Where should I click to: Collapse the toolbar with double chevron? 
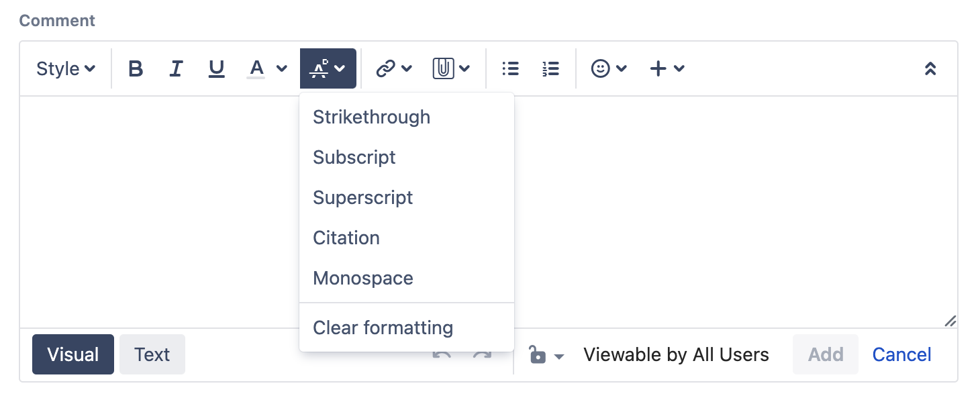point(930,68)
